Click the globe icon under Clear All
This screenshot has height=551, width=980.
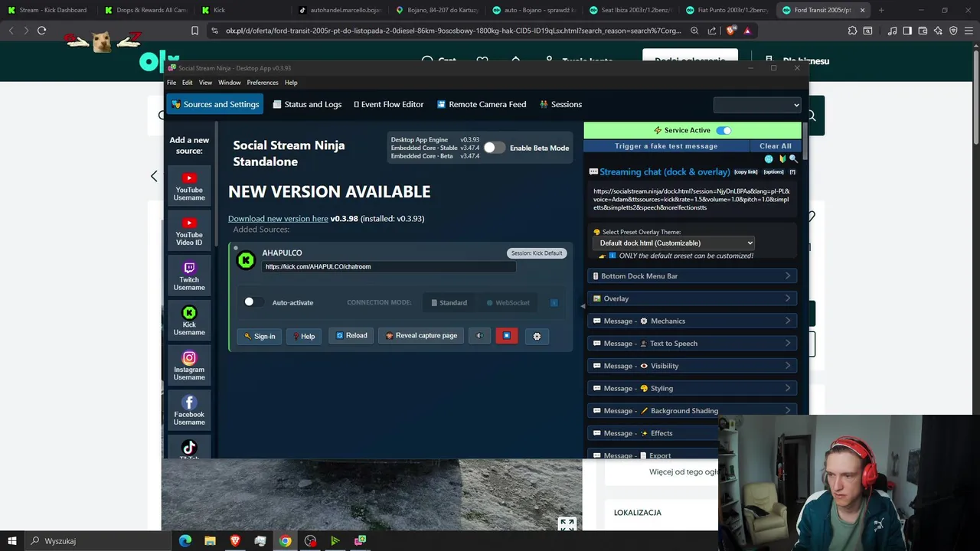769,159
